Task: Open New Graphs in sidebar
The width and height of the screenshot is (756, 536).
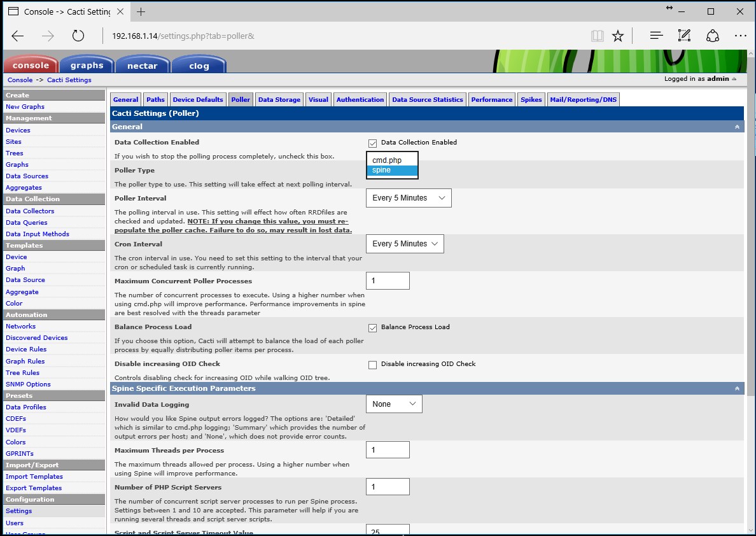Action: click(25, 106)
